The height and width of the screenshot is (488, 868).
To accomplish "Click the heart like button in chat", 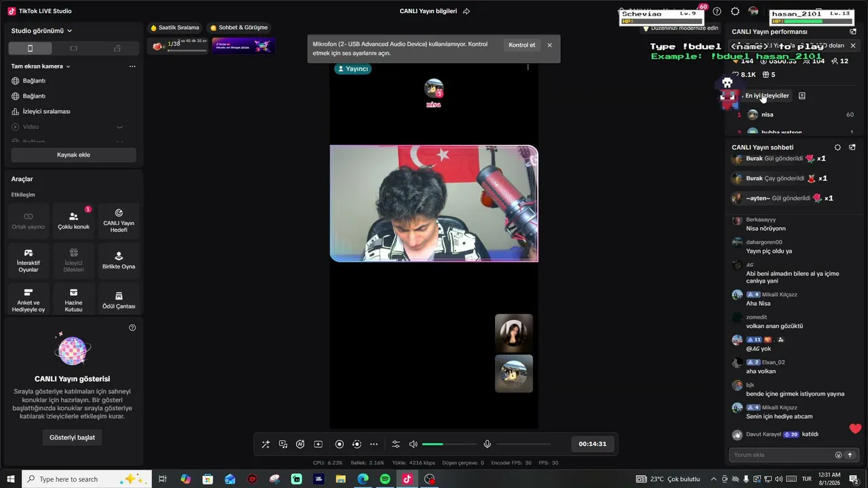I will point(855,428).
